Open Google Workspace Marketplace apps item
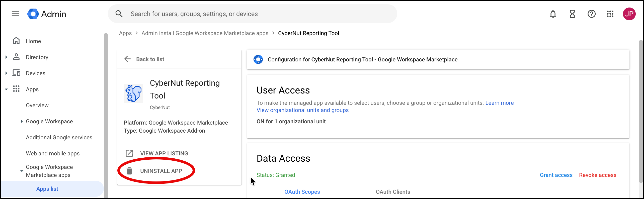The height and width of the screenshot is (199, 644). [49, 171]
